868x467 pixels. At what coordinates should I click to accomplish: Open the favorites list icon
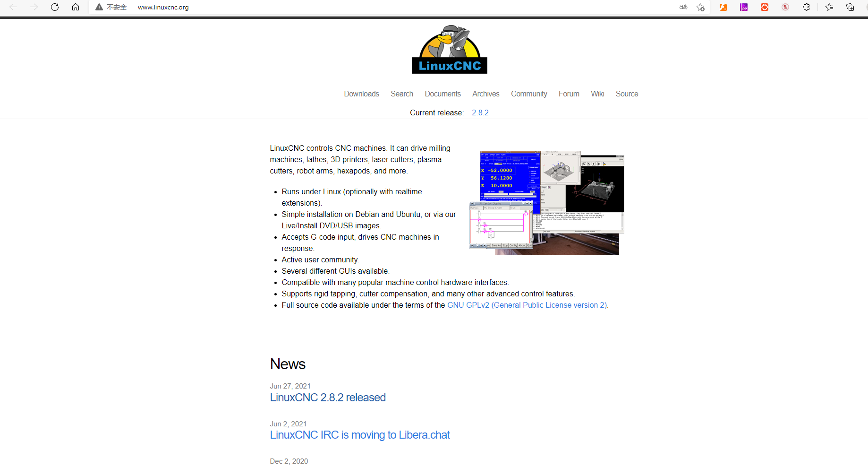point(829,7)
